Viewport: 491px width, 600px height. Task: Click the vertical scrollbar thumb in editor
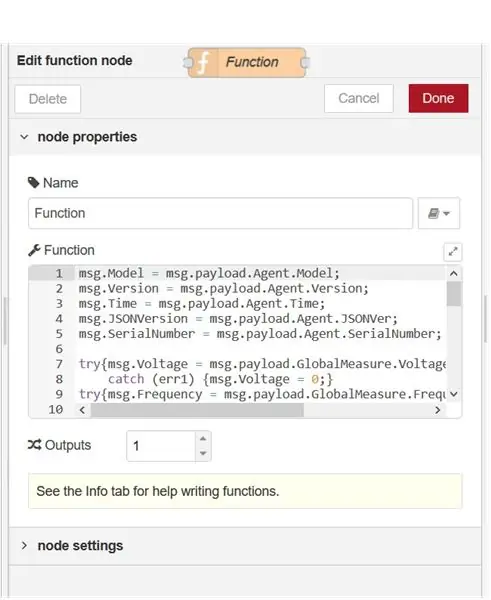click(454, 294)
